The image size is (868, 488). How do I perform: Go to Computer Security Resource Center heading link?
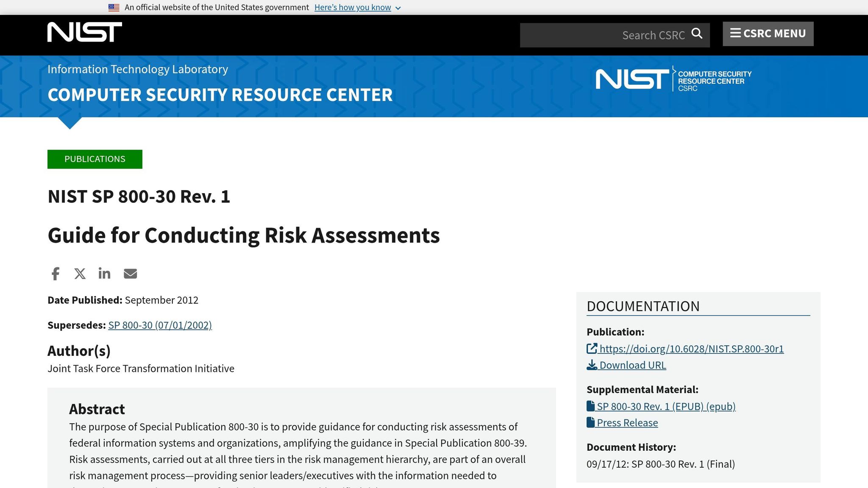[x=220, y=95]
